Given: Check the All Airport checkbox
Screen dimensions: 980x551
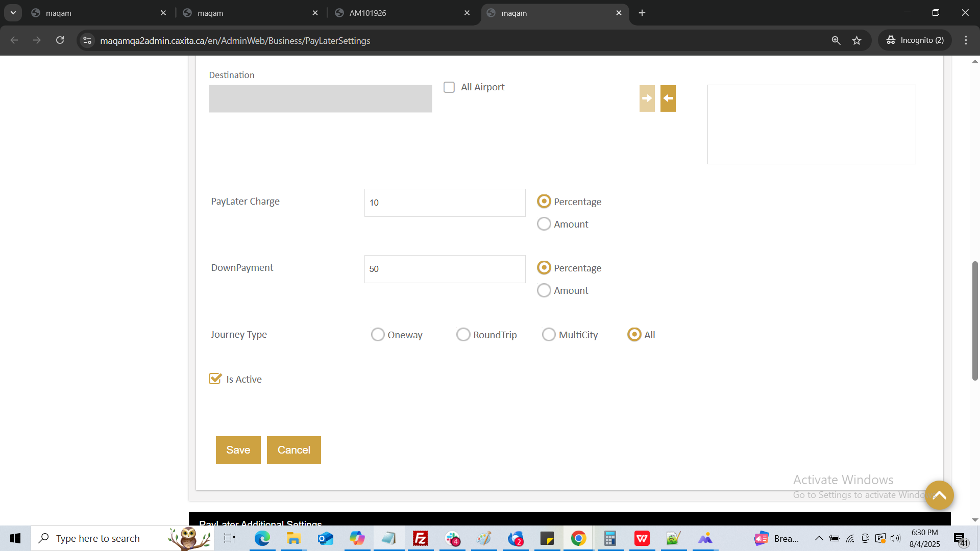Looking at the screenshot, I should (449, 87).
